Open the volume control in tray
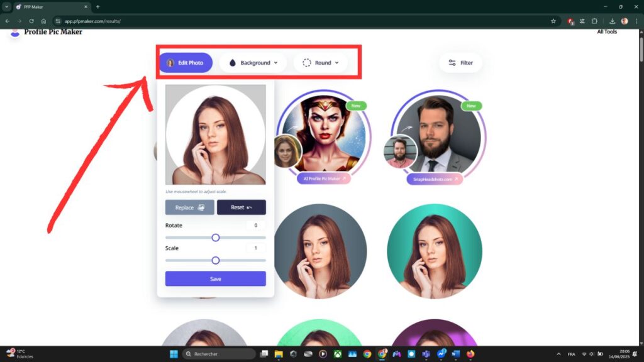 point(591,354)
